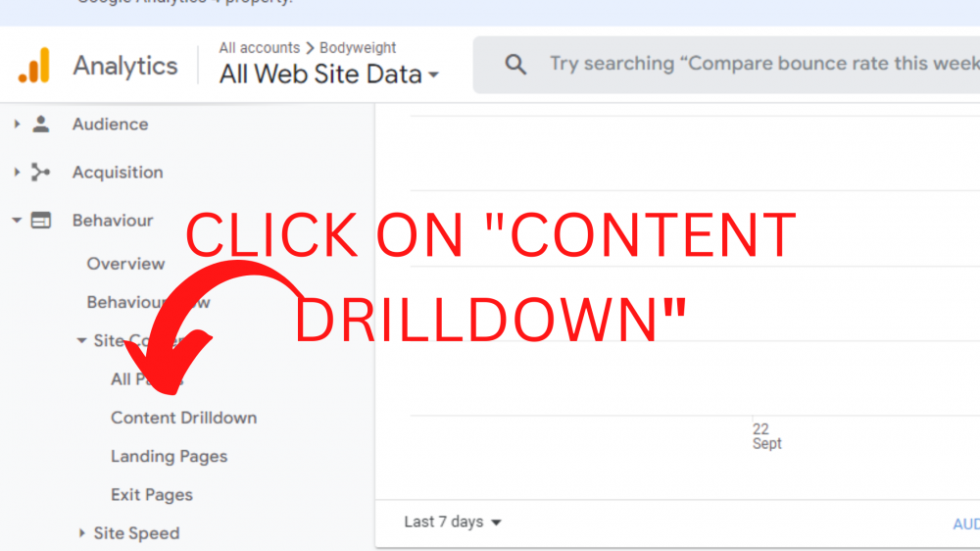
Task: Open the Last 7 days dropdown
Action: [x=453, y=522]
